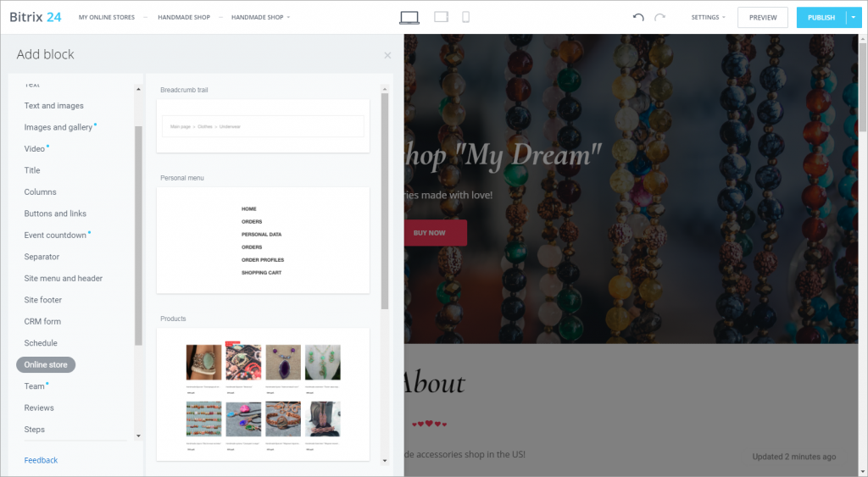Image resolution: width=868 pixels, height=477 pixels.
Task: Choose the Images and gallery category
Action: click(58, 127)
